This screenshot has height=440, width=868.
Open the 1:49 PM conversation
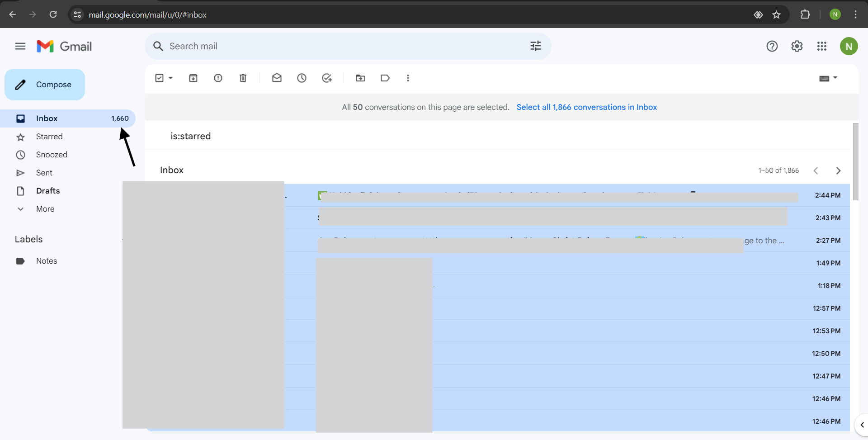(x=497, y=263)
